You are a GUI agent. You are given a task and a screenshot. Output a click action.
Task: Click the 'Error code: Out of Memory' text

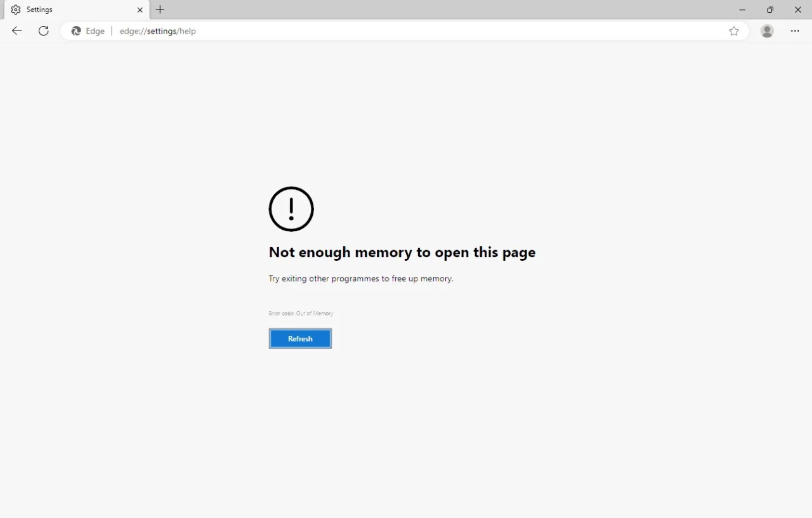coord(301,314)
